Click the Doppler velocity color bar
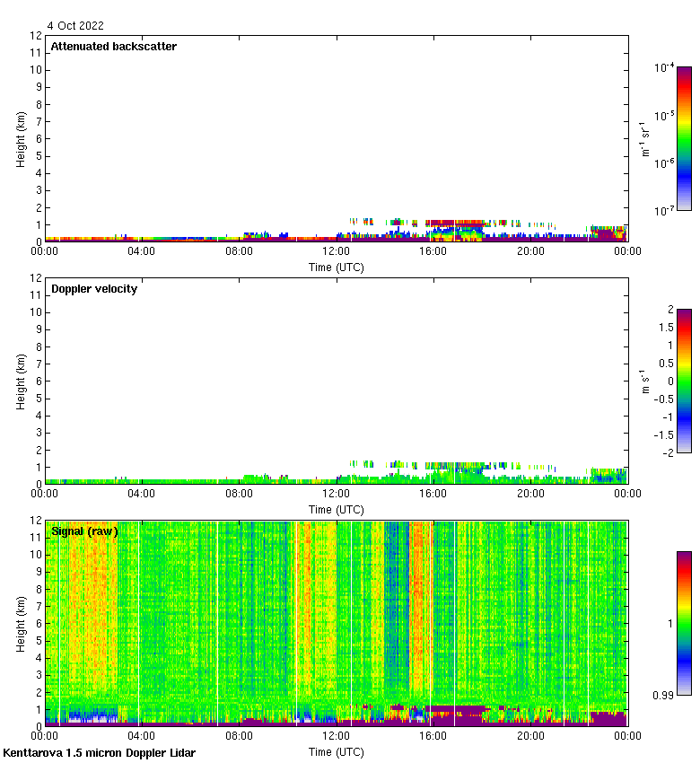 coord(684,381)
